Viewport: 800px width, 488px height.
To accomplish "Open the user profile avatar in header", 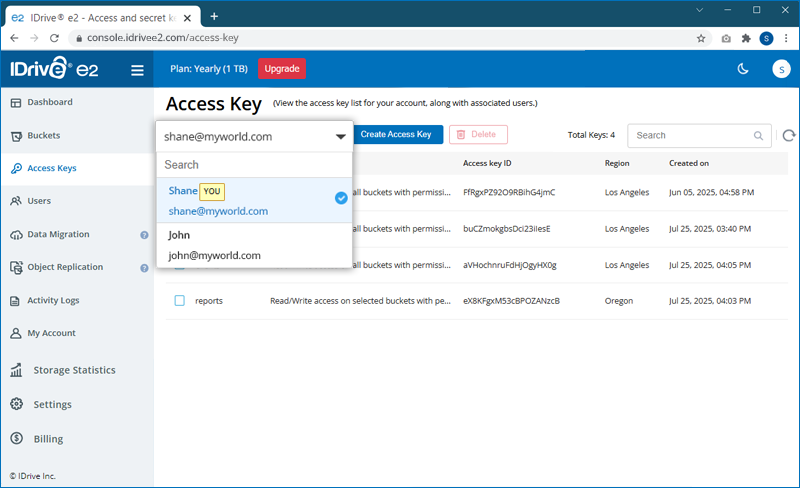I will tap(781, 69).
